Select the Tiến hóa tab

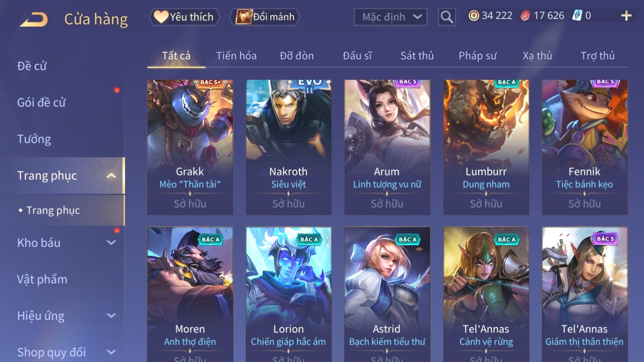pos(236,56)
